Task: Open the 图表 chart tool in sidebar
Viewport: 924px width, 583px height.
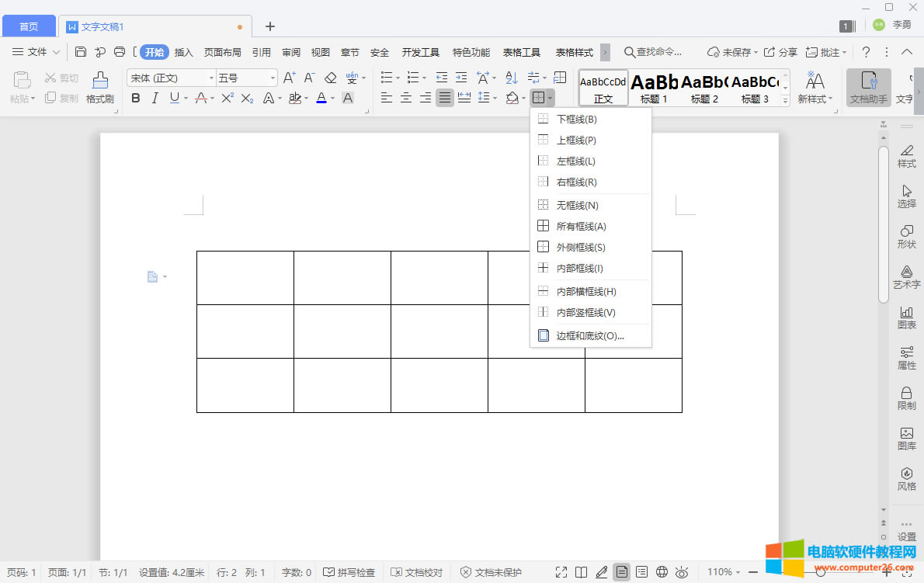Action: (x=906, y=317)
